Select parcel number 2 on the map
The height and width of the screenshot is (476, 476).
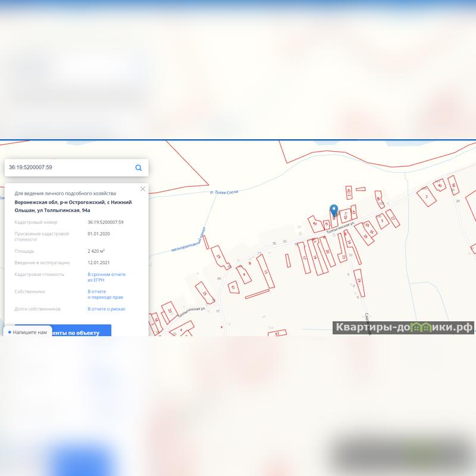click(x=427, y=196)
